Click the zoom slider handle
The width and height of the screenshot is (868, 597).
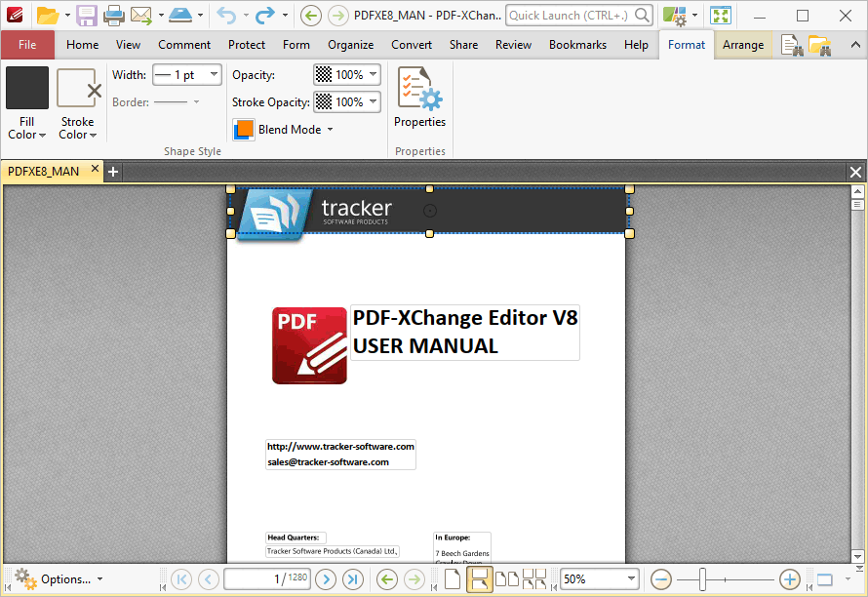point(702,579)
